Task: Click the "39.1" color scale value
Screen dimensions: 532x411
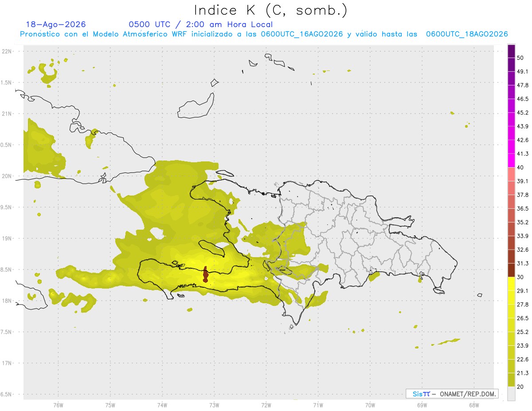Action: click(x=523, y=181)
